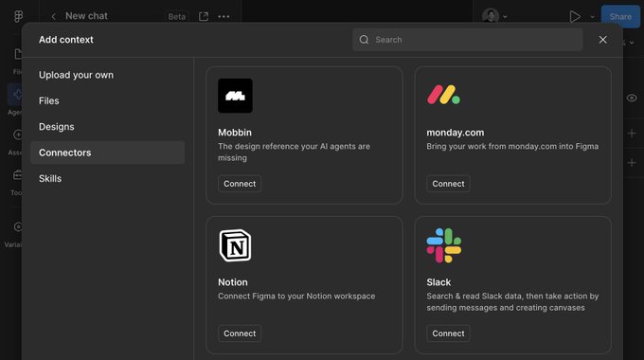Expand the avatar dropdown arrow
Screen dimensions: 644x360
click(x=505, y=17)
